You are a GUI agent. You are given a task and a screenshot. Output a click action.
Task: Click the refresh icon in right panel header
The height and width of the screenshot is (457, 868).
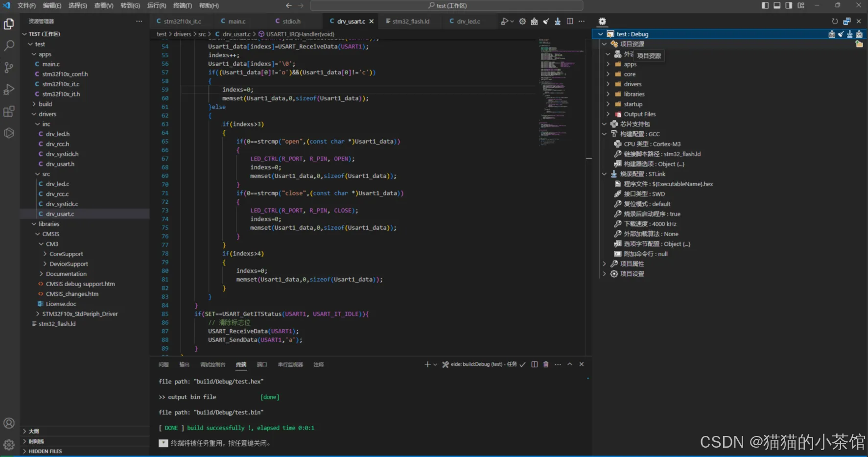coord(835,22)
